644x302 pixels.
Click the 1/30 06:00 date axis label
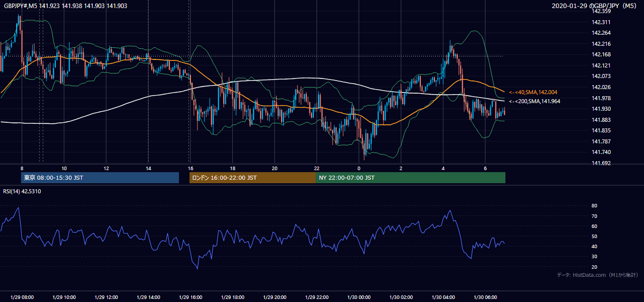coord(485,297)
